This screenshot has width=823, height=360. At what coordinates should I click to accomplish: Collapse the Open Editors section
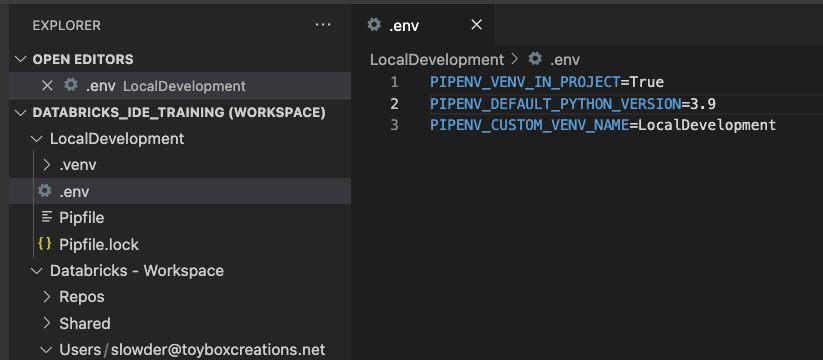click(x=21, y=59)
